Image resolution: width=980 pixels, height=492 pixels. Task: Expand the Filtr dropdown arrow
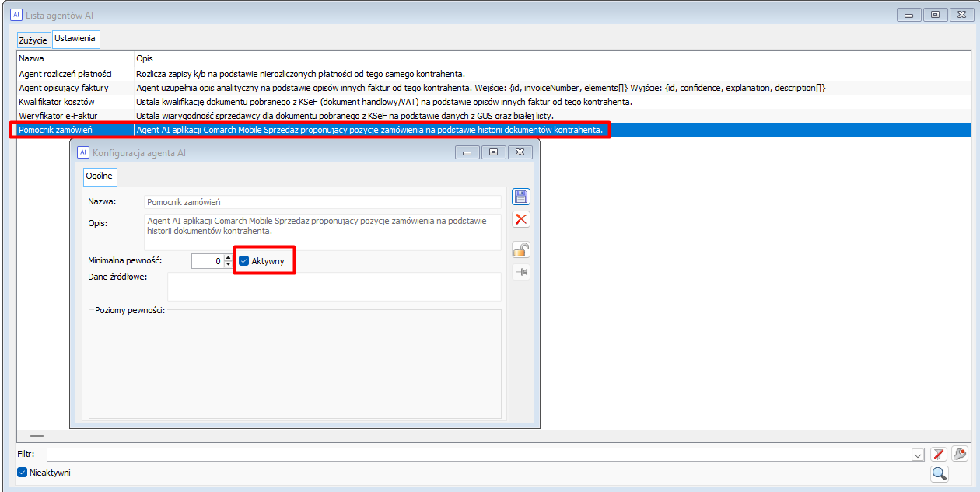coord(918,455)
